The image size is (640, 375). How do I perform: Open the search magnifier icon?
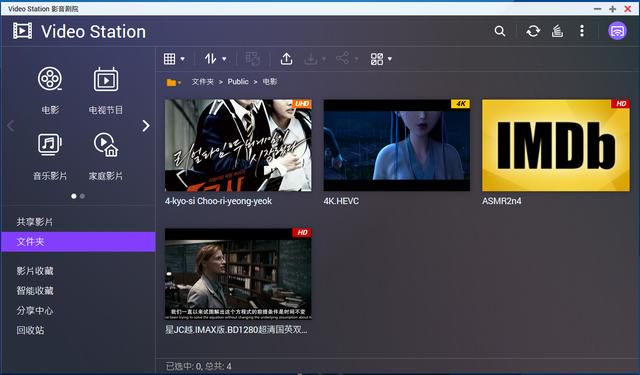coord(500,31)
